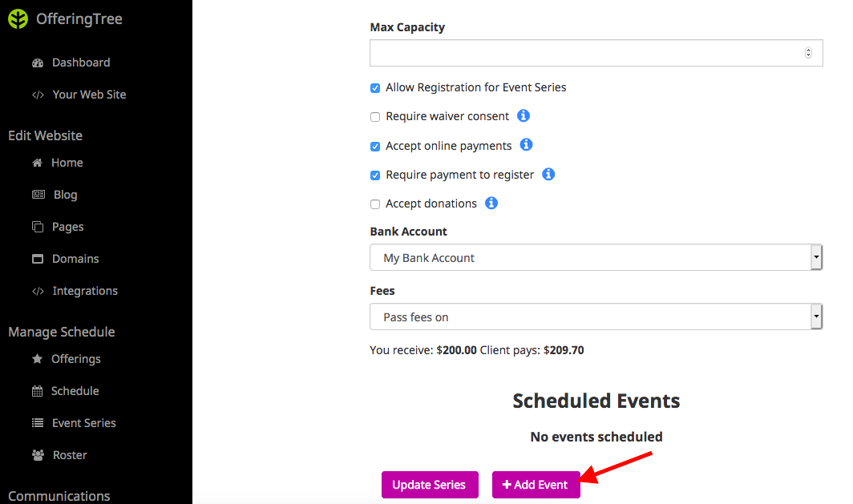
Task: Click the Roster people icon
Action: (x=38, y=455)
